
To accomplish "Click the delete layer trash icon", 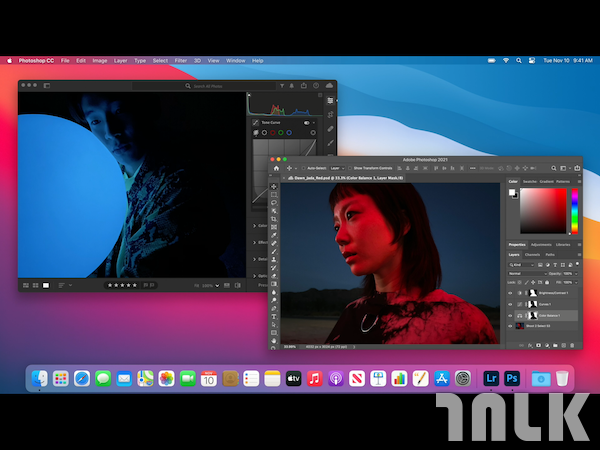I will click(572, 345).
